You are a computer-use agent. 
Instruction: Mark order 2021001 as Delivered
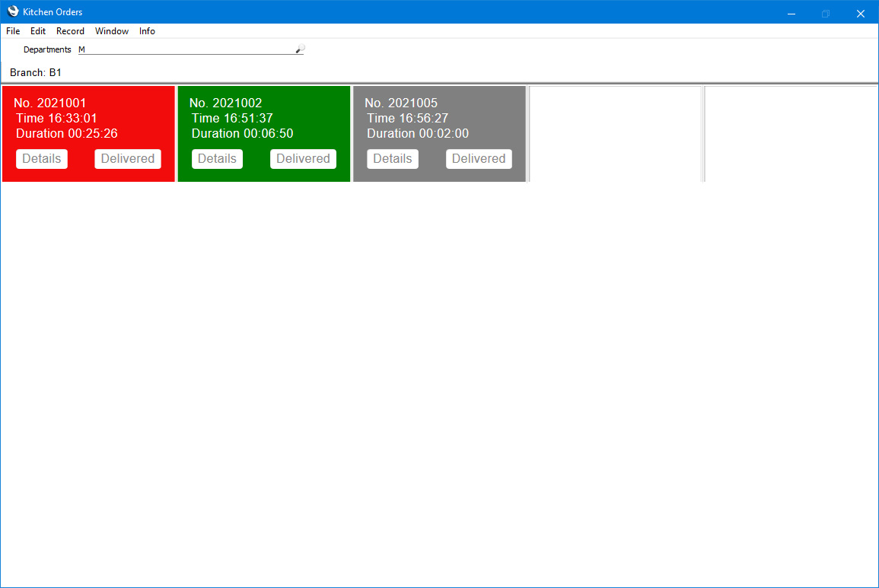128,159
